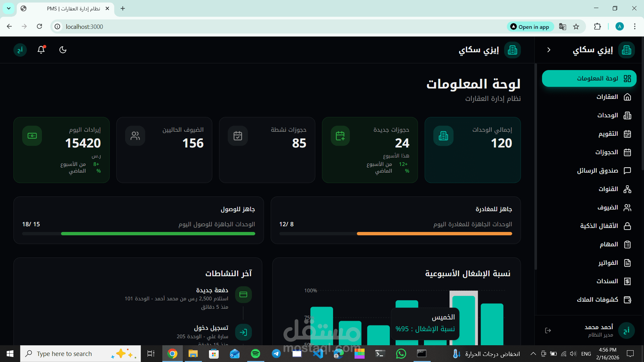Toggle dark mode with the moon icon

coord(63,50)
